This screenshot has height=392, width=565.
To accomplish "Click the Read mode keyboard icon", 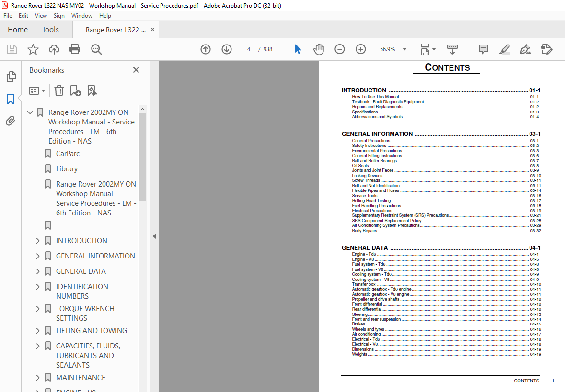I will point(452,49).
